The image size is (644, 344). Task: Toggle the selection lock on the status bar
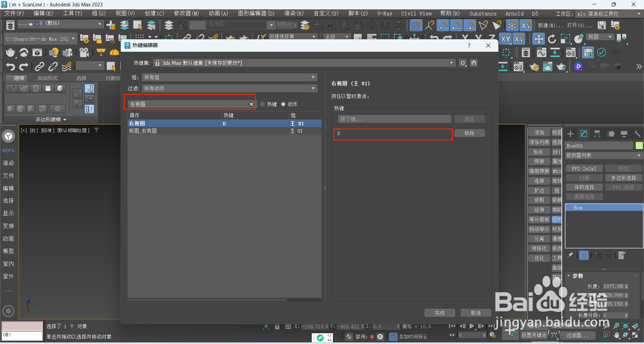277,326
